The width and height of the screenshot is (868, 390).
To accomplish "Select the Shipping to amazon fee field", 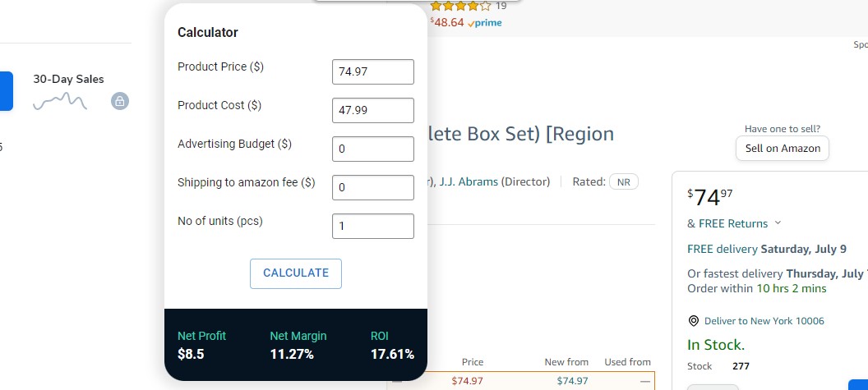I will (x=372, y=187).
